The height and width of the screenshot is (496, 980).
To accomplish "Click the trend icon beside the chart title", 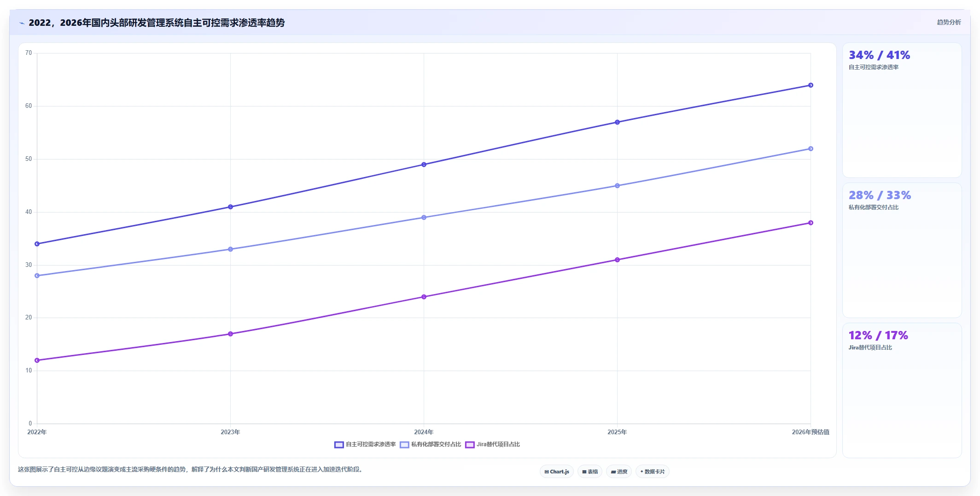I will (x=22, y=23).
